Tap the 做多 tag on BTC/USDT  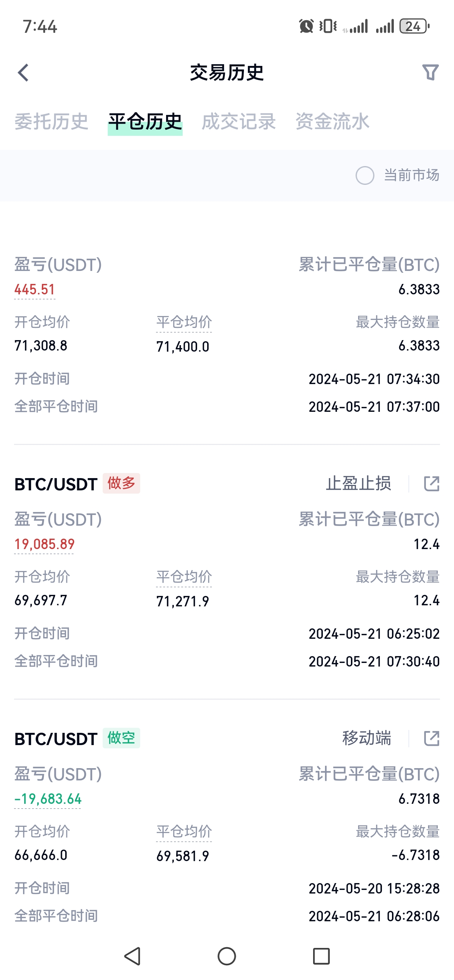click(121, 483)
